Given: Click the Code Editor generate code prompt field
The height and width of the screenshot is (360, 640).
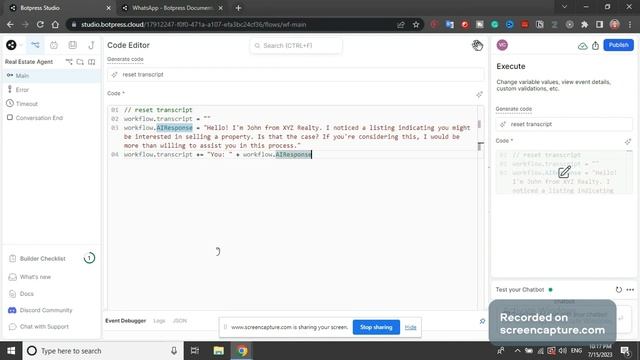Looking at the screenshot, I should [296, 75].
